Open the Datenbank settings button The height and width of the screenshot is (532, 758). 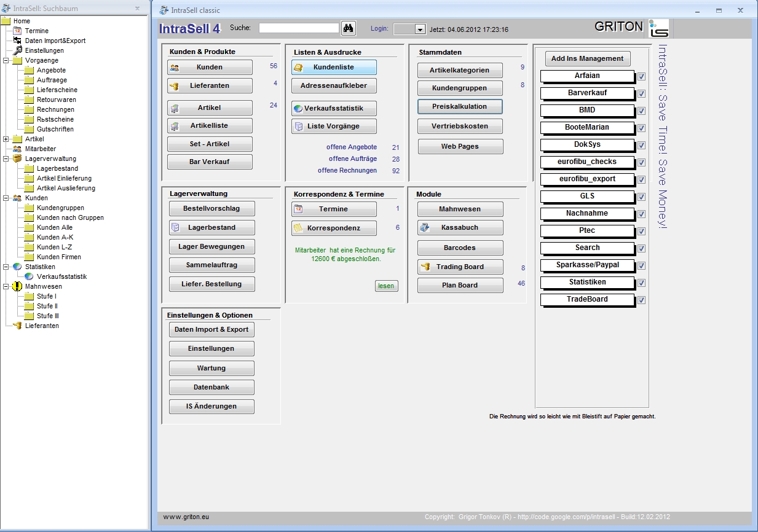tap(211, 388)
